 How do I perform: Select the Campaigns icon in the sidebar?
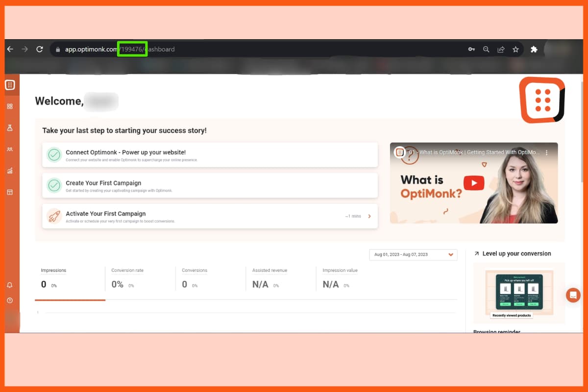pyautogui.click(x=10, y=106)
